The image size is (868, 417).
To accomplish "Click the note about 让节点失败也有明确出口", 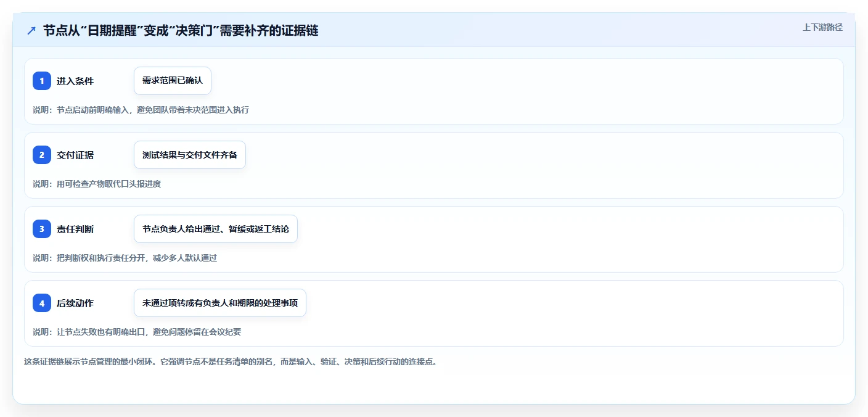I will (137, 332).
